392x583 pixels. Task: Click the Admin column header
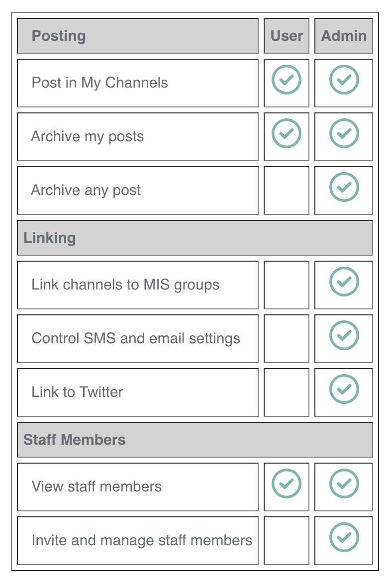(344, 36)
